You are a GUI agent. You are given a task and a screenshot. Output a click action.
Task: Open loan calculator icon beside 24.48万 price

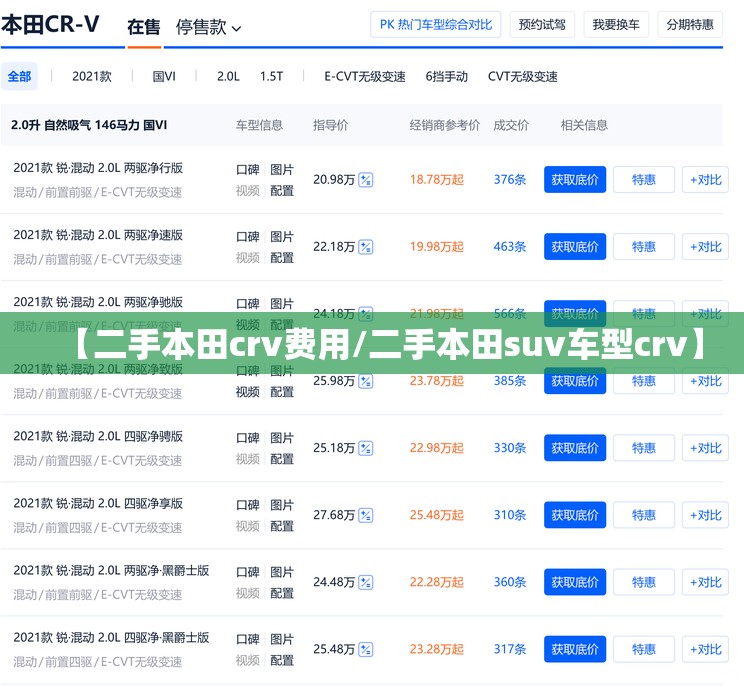coord(365,582)
